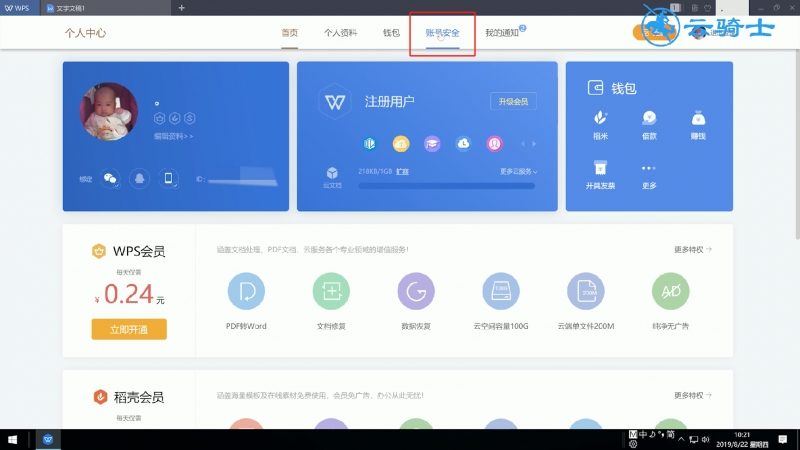
Task: Select the 赚钱 money bag icon
Action: click(698, 118)
